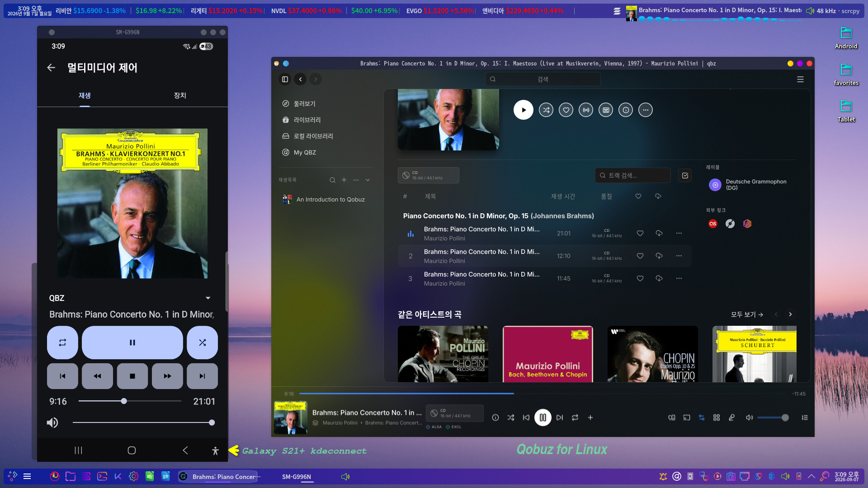Toggle repeat in the qbz player bar
Image resolution: width=868 pixels, height=488 pixels.
(x=575, y=418)
